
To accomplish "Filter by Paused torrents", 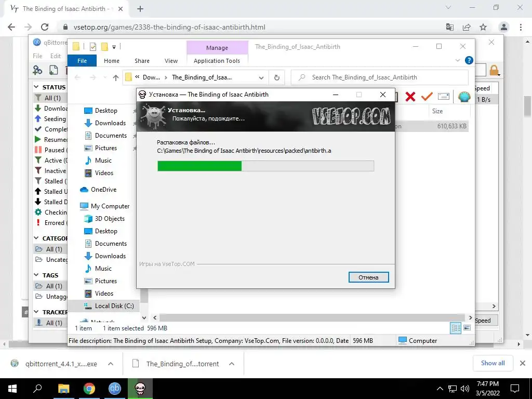I will pos(51,150).
